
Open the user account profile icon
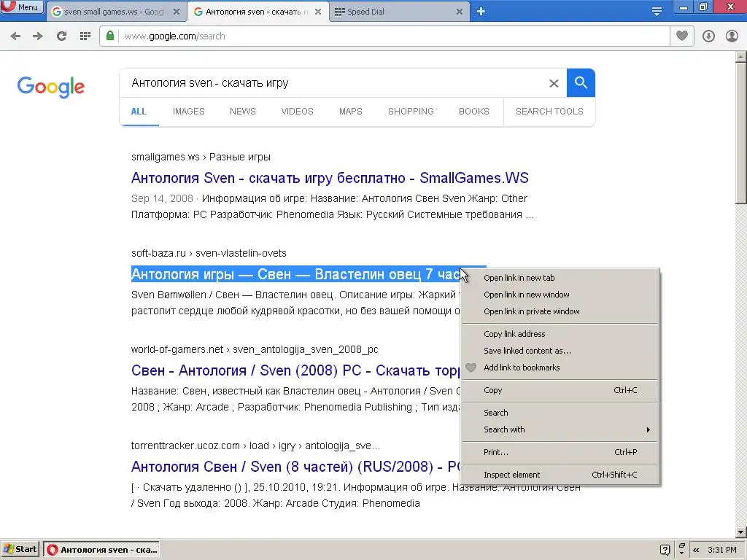[x=732, y=36]
